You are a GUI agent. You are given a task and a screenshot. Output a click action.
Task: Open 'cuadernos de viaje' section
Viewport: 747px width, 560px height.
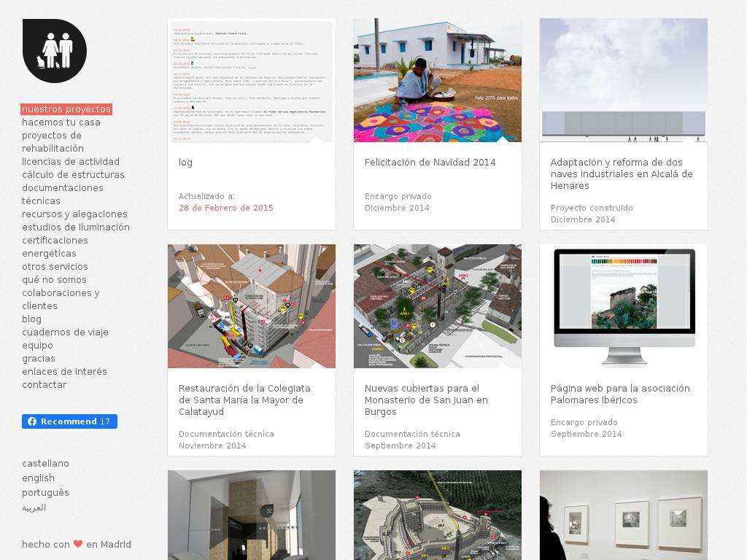[65, 332]
